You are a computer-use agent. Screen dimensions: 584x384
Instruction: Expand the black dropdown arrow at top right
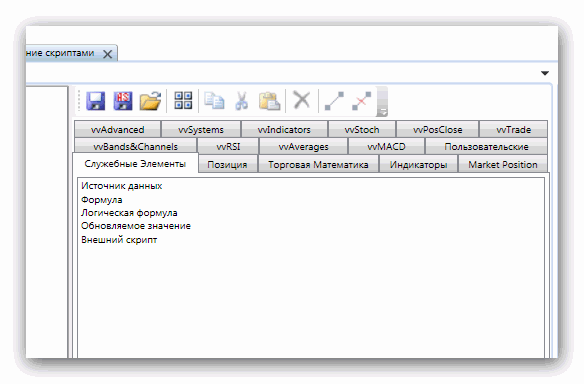click(545, 73)
